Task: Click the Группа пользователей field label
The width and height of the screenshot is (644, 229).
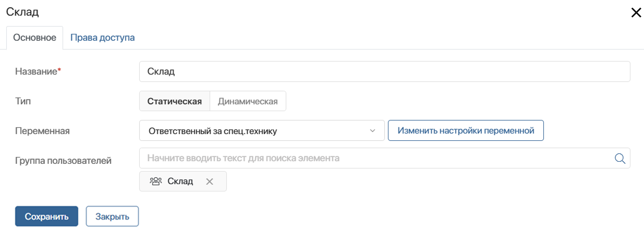Action: (63, 161)
